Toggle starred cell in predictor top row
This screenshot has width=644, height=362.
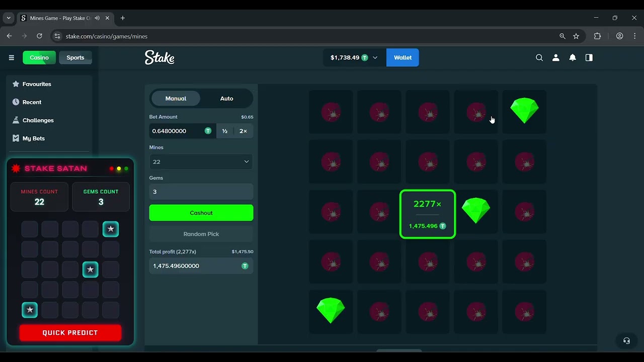[111, 229]
